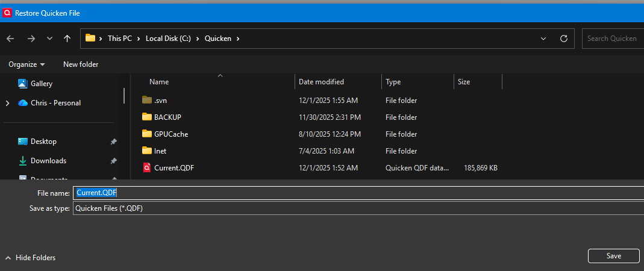This screenshot has width=644, height=271.
Task: Open the Organize menu
Action: 27,64
